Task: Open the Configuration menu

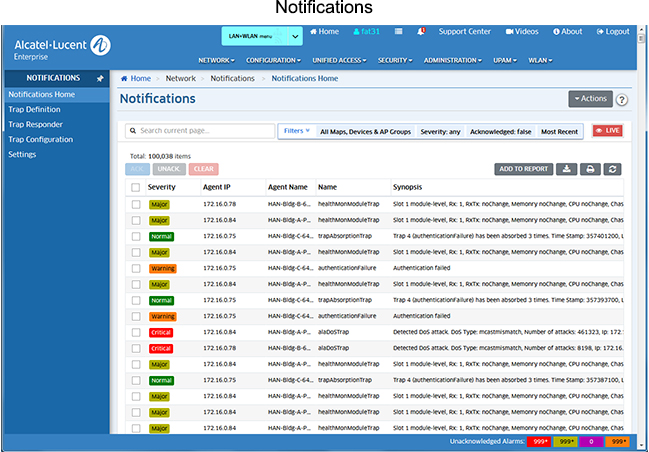Action: (273, 61)
